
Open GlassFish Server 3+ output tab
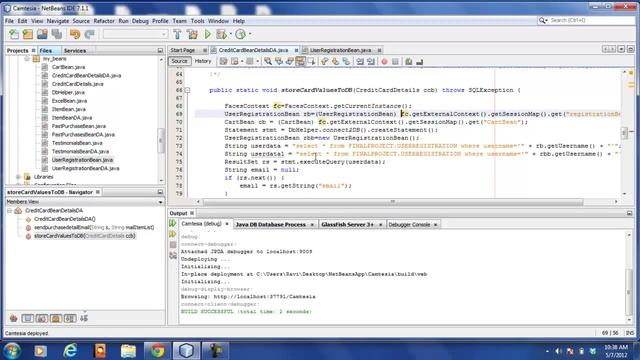pyautogui.click(x=347, y=224)
